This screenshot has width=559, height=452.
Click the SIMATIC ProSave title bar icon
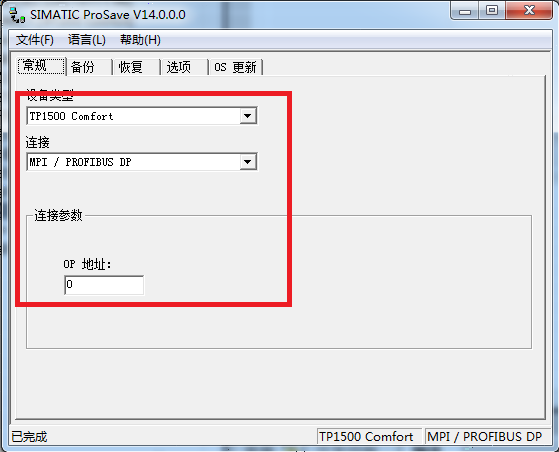pos(16,15)
